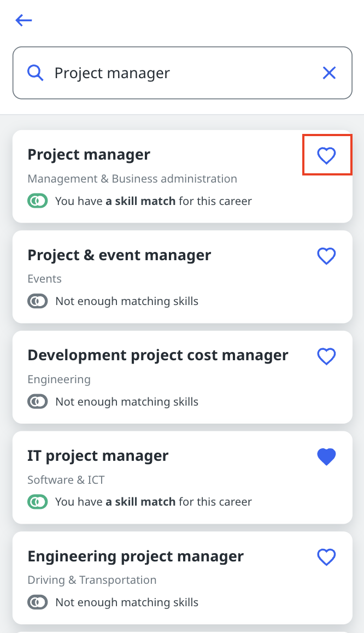Favorite Development project cost manager
The height and width of the screenshot is (633, 364).
327,356
